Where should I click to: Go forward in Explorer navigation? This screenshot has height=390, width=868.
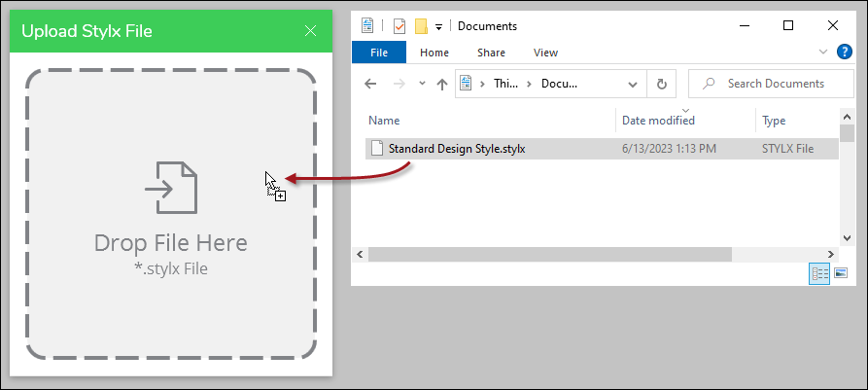coord(399,84)
